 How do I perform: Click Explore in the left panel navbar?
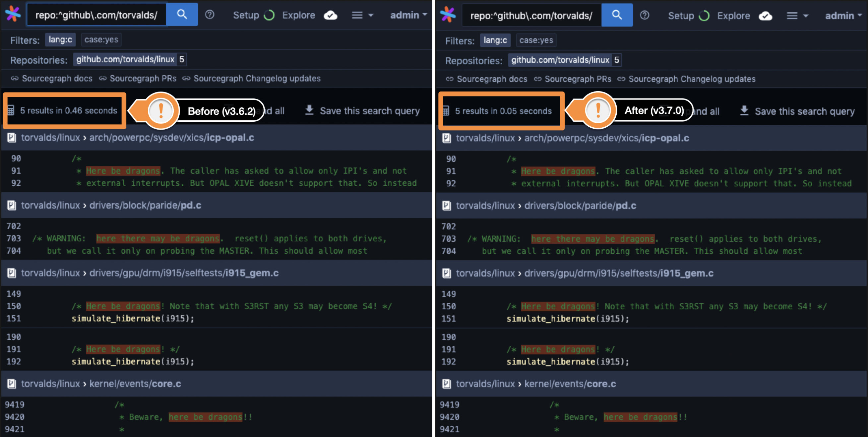(298, 15)
